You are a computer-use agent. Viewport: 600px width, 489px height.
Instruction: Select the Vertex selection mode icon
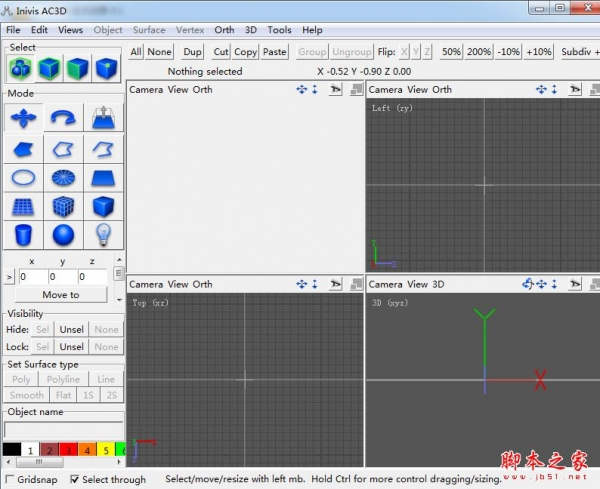click(106, 68)
